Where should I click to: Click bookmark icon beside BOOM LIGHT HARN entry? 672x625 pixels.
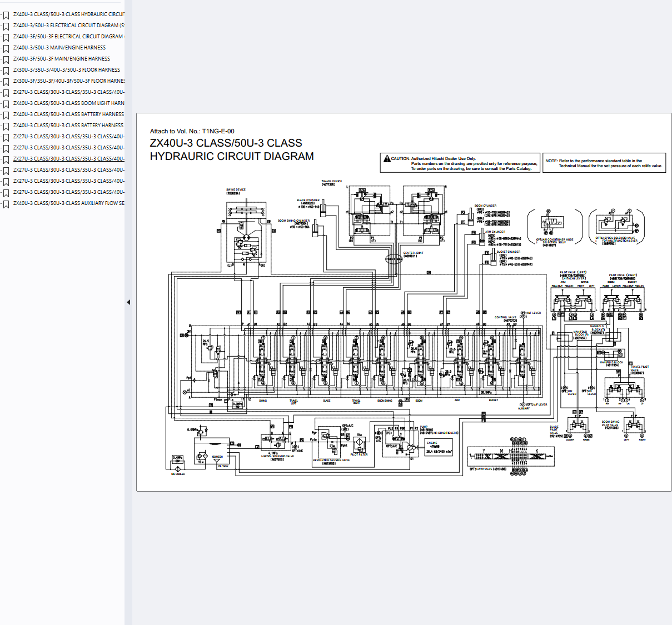pos(6,104)
